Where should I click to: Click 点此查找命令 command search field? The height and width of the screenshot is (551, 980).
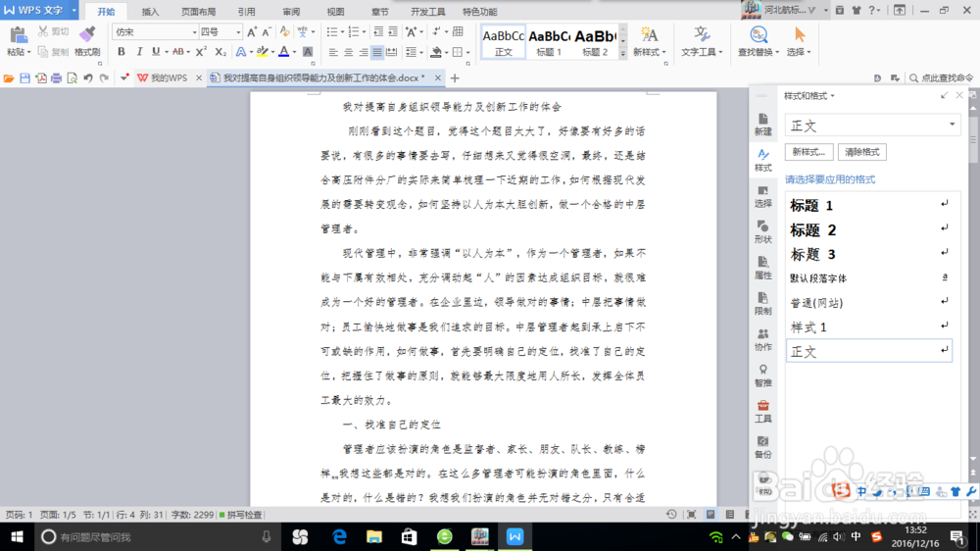[942, 78]
